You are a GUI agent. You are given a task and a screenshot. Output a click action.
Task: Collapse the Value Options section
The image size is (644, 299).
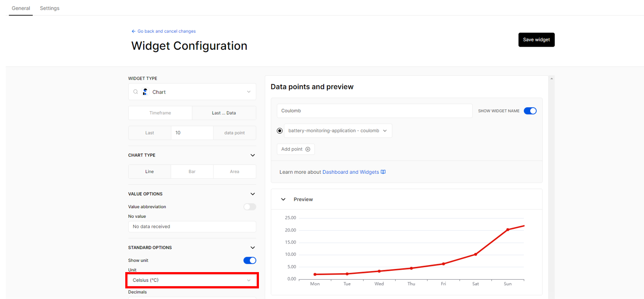tap(253, 194)
